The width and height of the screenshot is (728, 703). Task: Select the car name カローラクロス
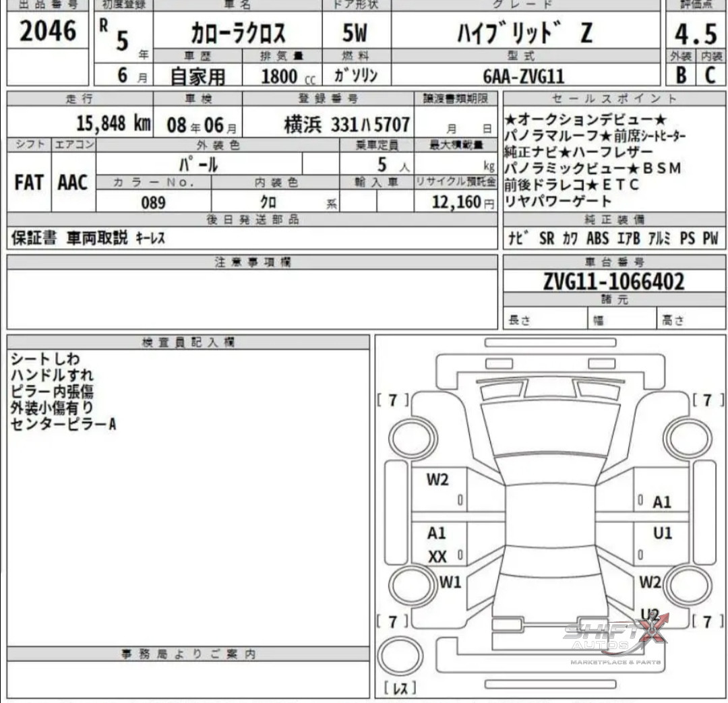tap(238, 33)
